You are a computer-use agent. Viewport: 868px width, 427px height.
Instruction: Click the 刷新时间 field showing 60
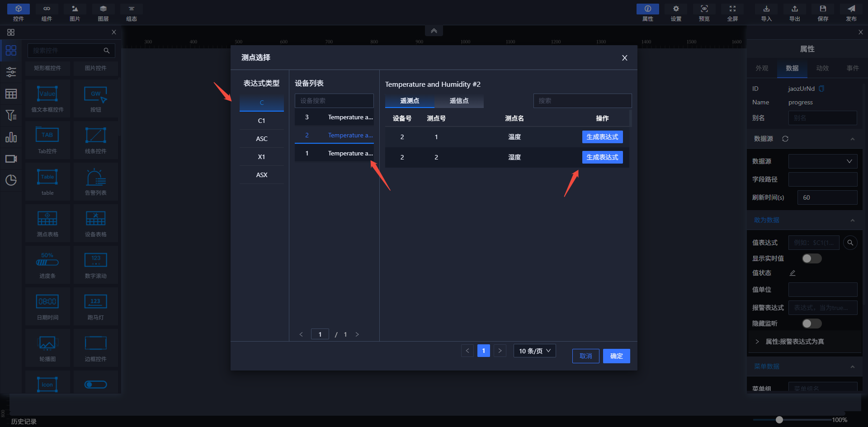point(827,197)
